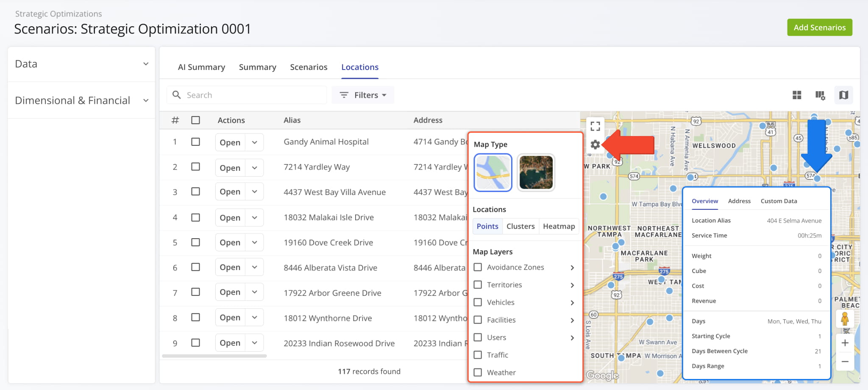Screen dimensions: 868x390
Task: Open actions dropdown for Gandy Animal Hospital
Action: click(x=254, y=142)
